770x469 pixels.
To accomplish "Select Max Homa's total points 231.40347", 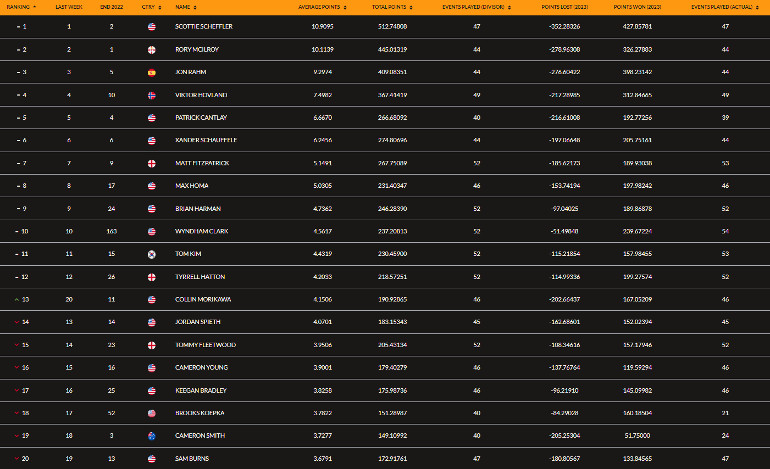I will point(392,186).
